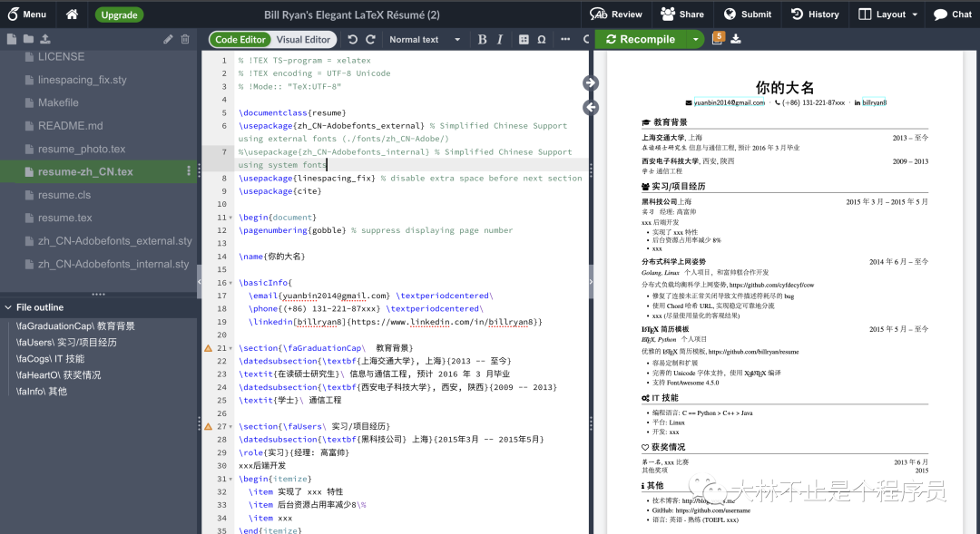Viewport: 980px width, 534px height.
Task: Insert a symbol with the omega icon
Action: pyautogui.click(x=542, y=39)
